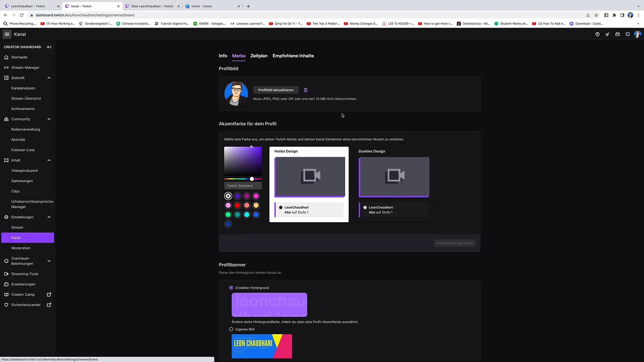This screenshot has height=362, width=644.
Task: Pick the magenta pink accent swatch
Action: [x=256, y=196]
